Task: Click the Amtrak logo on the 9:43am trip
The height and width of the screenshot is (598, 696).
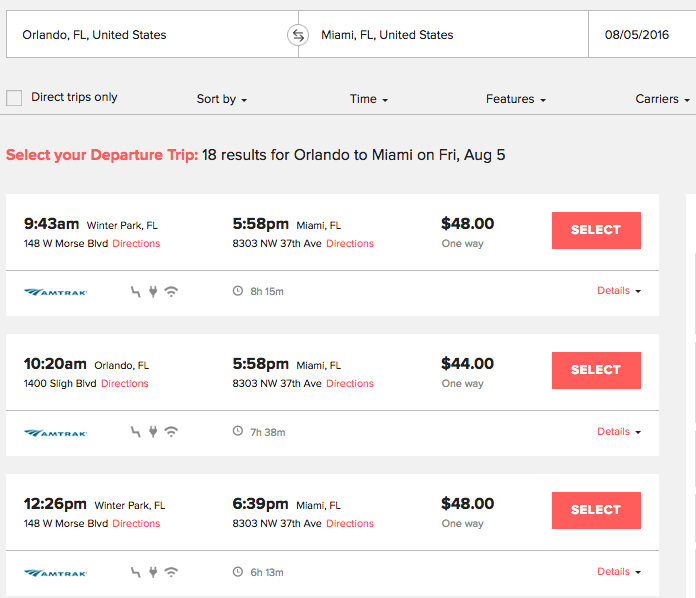Action: pyautogui.click(x=56, y=292)
